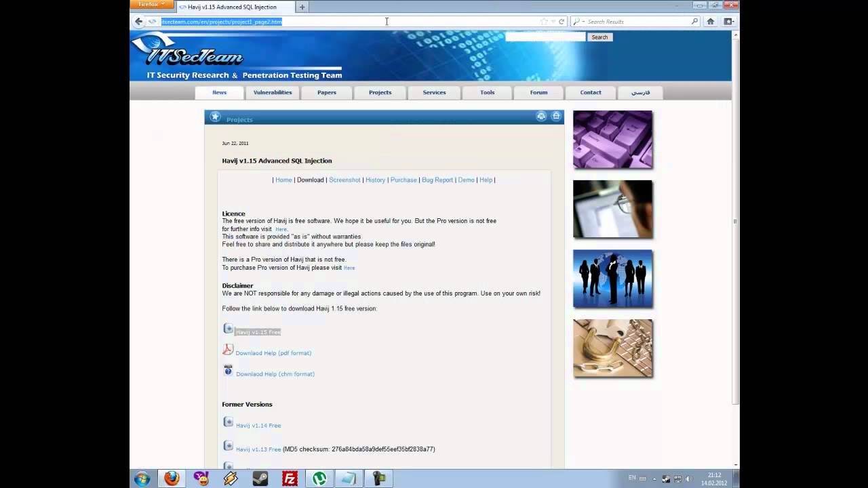Click the CHM help icon
The image size is (868, 488).
click(x=228, y=371)
